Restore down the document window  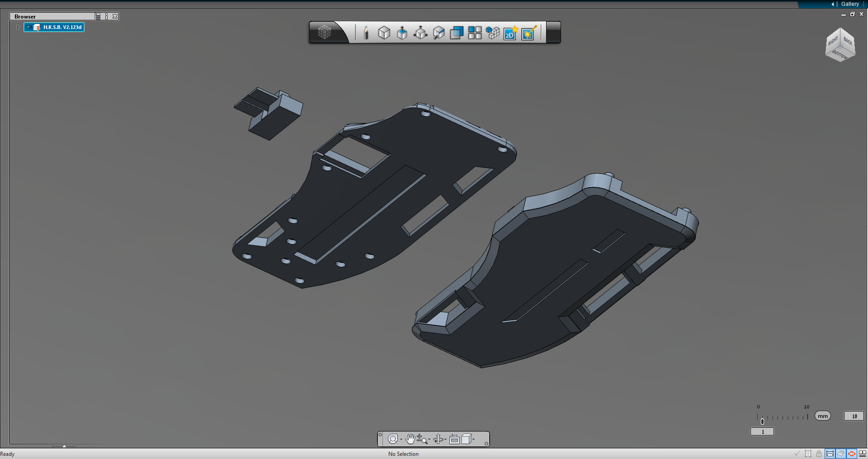tap(852, 14)
